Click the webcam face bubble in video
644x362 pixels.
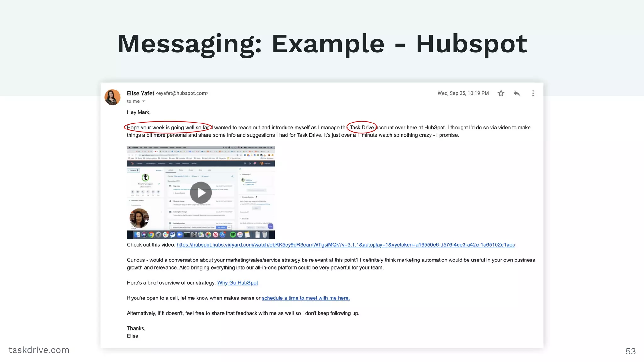(x=139, y=218)
